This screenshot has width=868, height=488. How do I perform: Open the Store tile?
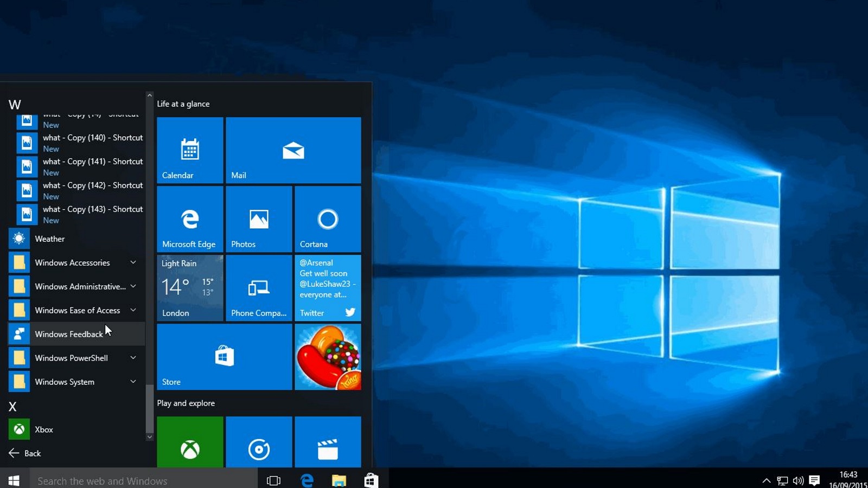click(x=225, y=357)
